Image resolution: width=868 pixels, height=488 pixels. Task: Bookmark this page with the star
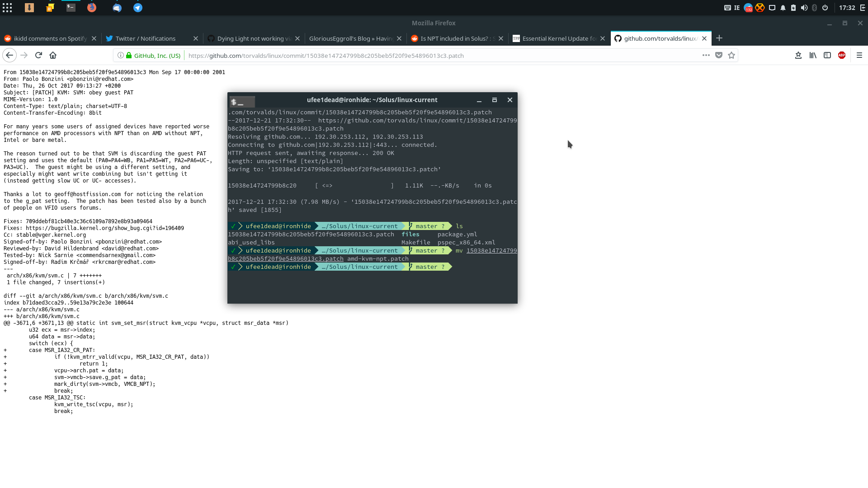click(x=731, y=55)
